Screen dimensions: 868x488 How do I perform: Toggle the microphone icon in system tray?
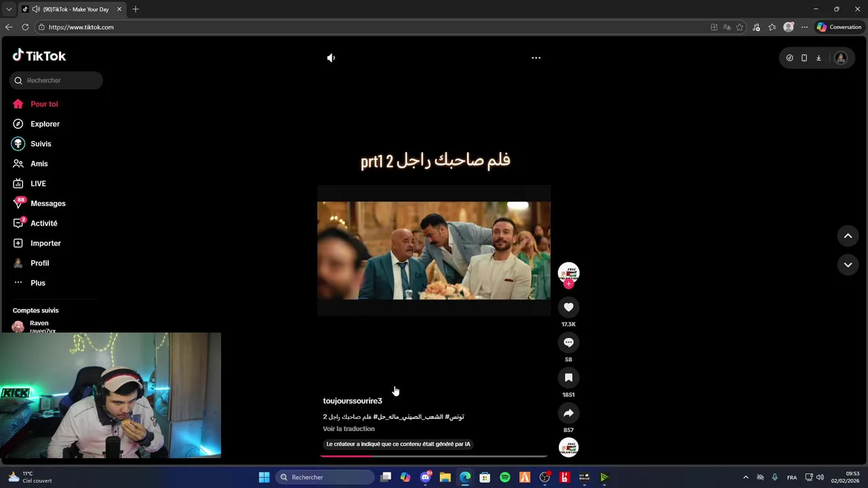click(x=774, y=477)
